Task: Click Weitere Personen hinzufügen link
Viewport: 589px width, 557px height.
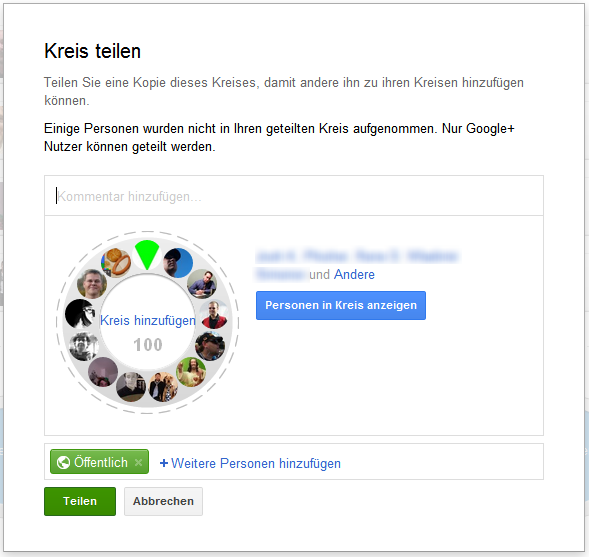Action: [256, 463]
